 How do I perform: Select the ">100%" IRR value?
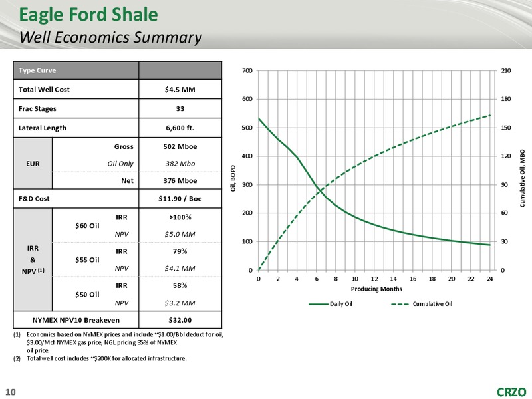(180, 217)
